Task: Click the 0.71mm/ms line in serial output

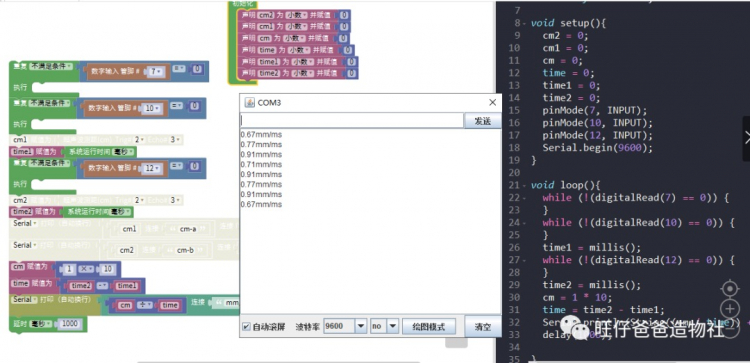Action: [261, 165]
